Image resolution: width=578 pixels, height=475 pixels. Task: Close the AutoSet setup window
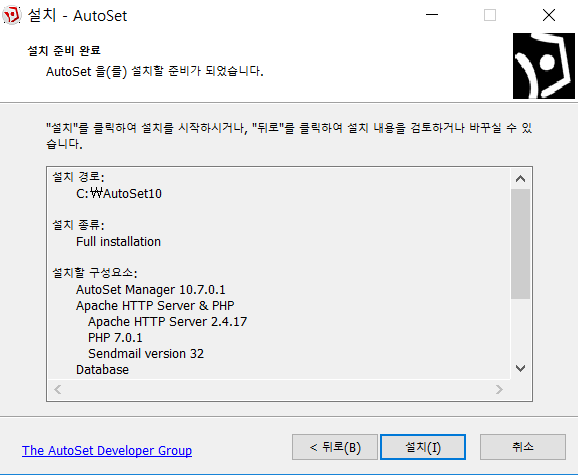pyautogui.click(x=549, y=15)
